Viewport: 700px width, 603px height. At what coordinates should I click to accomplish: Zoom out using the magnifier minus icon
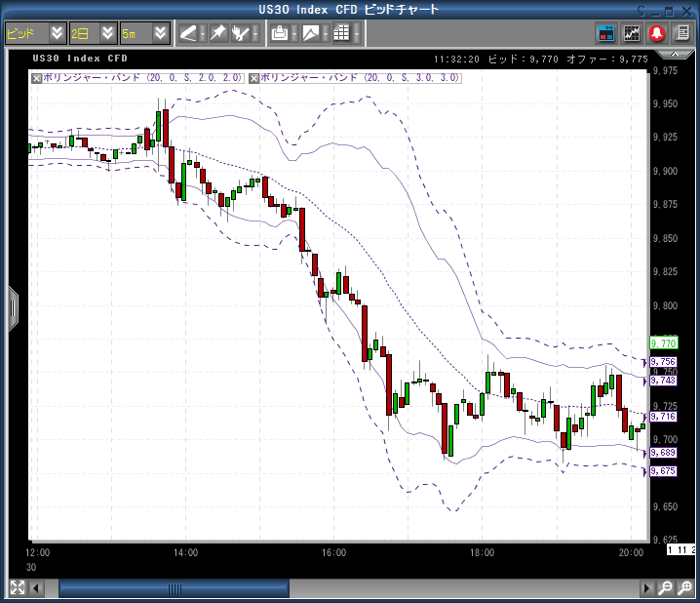pyautogui.click(x=664, y=588)
